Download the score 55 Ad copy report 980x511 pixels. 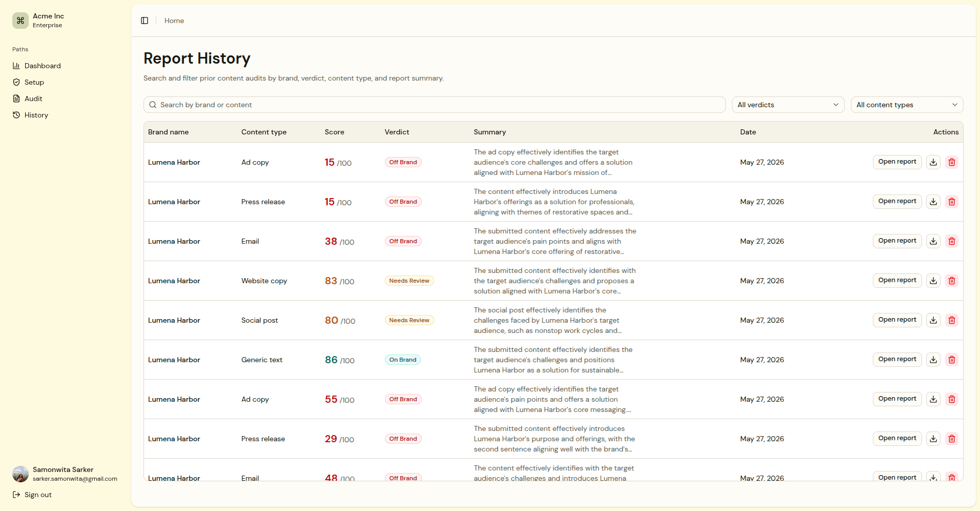click(933, 399)
